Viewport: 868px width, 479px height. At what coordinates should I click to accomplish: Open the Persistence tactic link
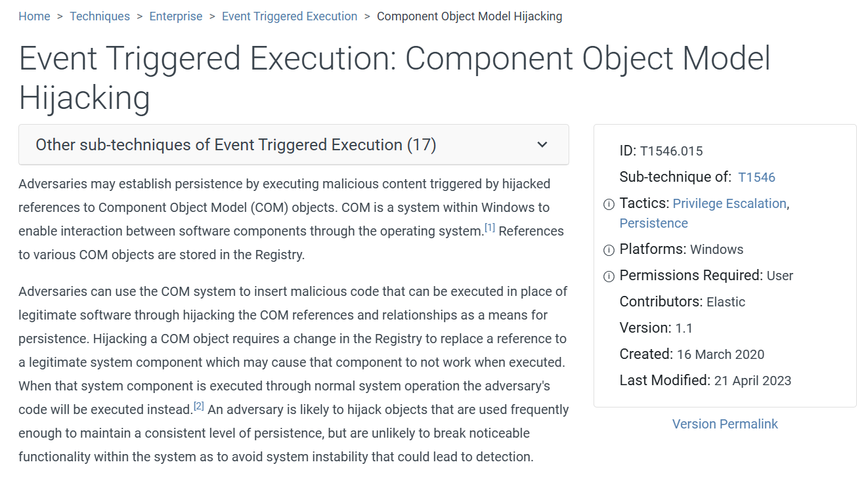(x=653, y=223)
